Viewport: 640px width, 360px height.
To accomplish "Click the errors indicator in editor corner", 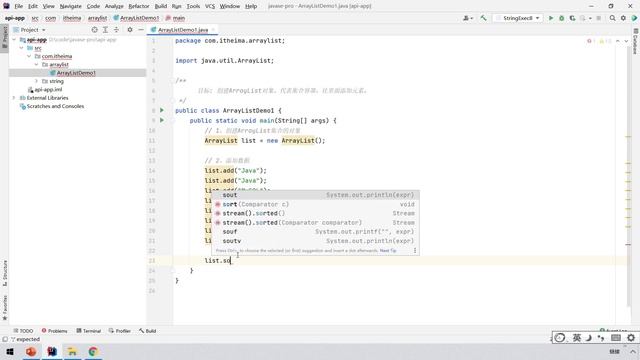I will click(x=591, y=41).
